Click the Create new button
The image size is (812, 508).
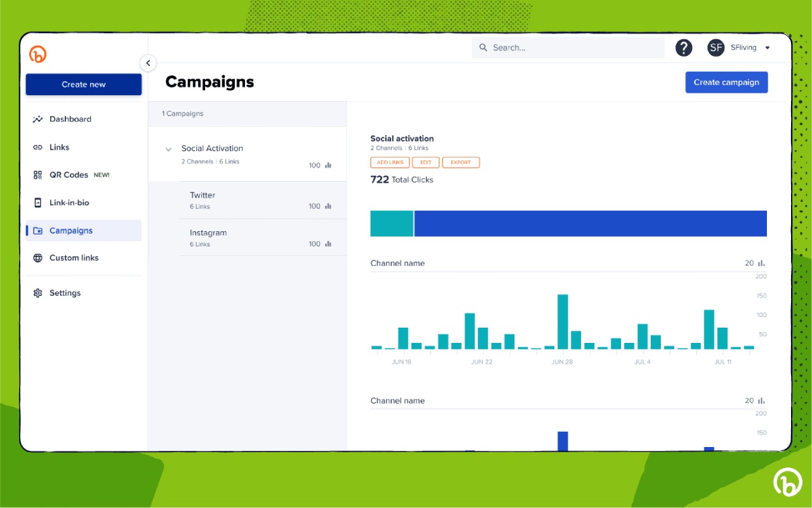click(84, 84)
